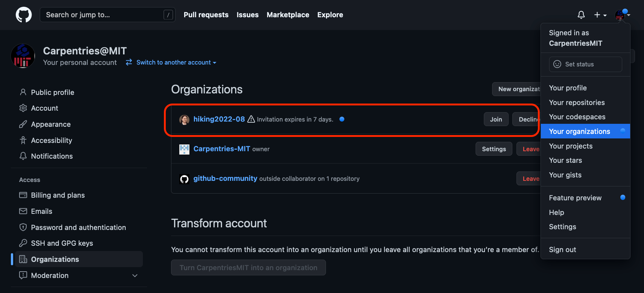Screen dimensions: 644x293
Task: Select Settings from the user menu
Action: 585,227
